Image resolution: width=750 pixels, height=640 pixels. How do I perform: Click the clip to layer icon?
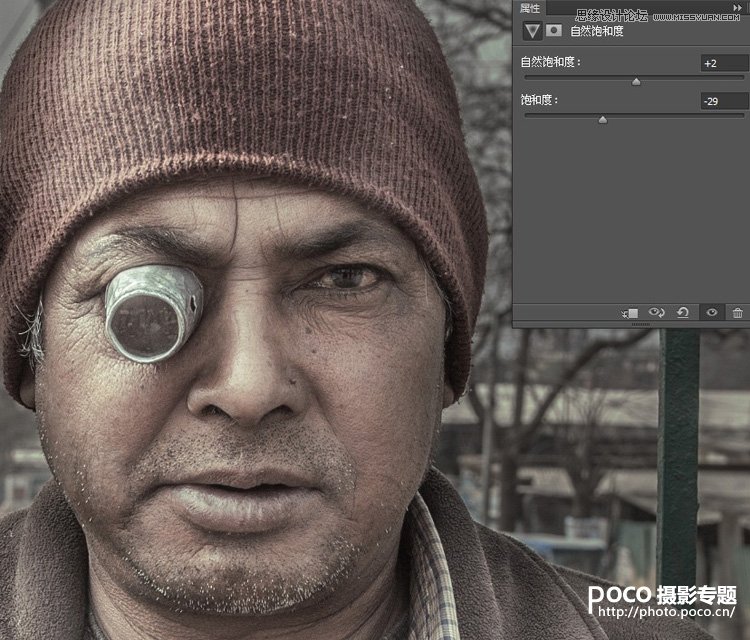click(x=629, y=313)
